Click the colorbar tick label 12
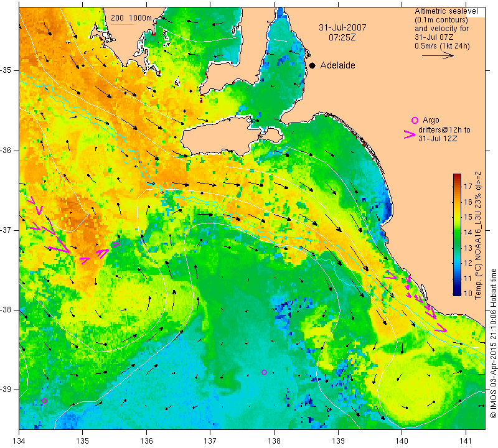The width and height of the screenshot is (498, 448). pyautogui.click(x=468, y=263)
